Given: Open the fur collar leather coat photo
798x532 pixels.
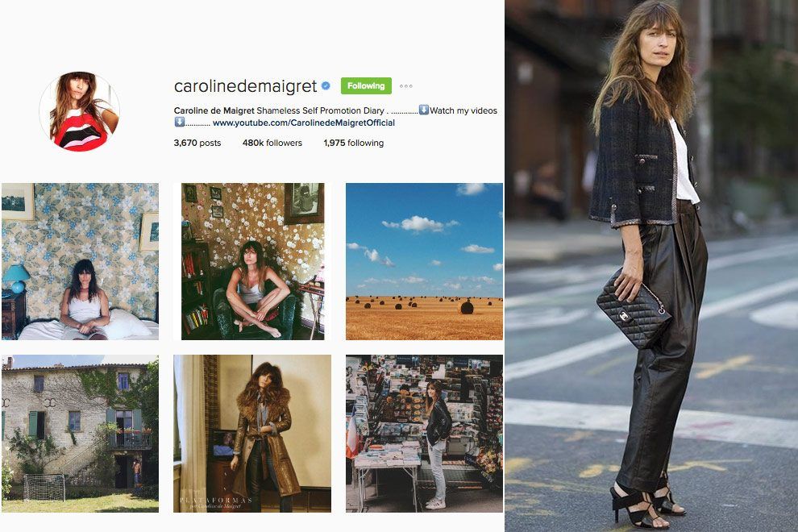Looking at the screenshot, I should (252, 434).
